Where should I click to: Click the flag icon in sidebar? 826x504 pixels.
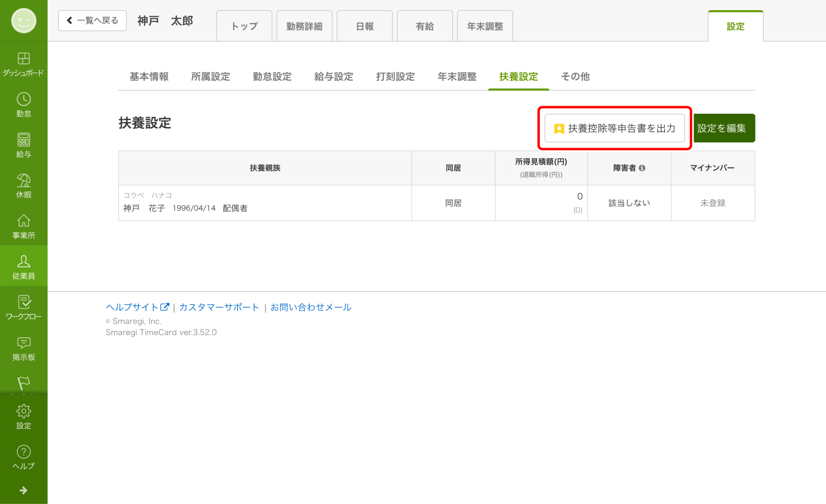pos(24,383)
